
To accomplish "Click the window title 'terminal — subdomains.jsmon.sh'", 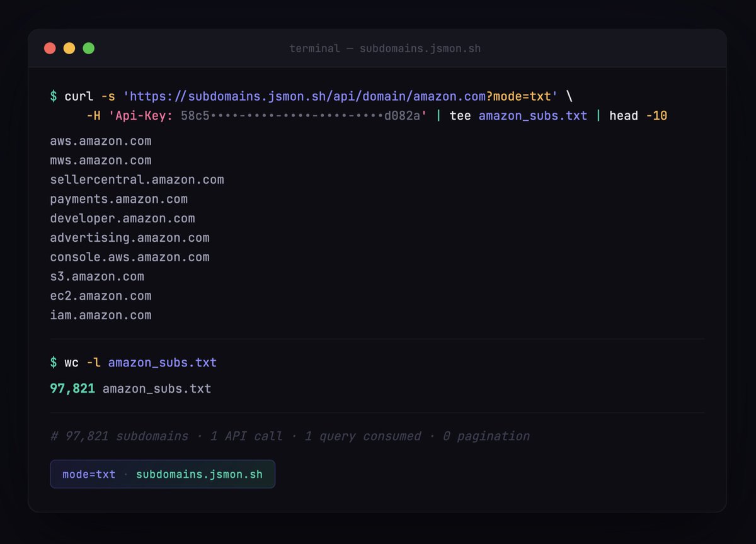I will (x=385, y=48).
